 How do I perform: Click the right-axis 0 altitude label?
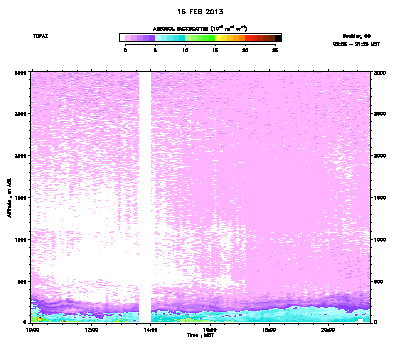[x=376, y=322]
